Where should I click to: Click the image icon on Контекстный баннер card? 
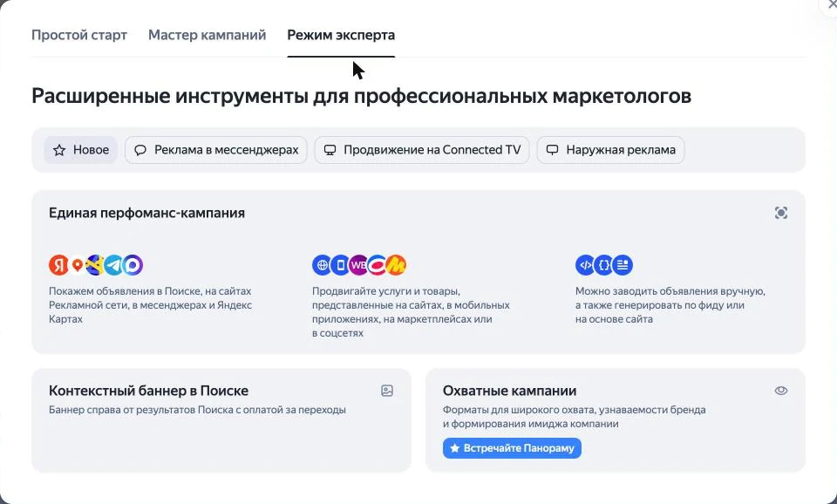point(387,391)
